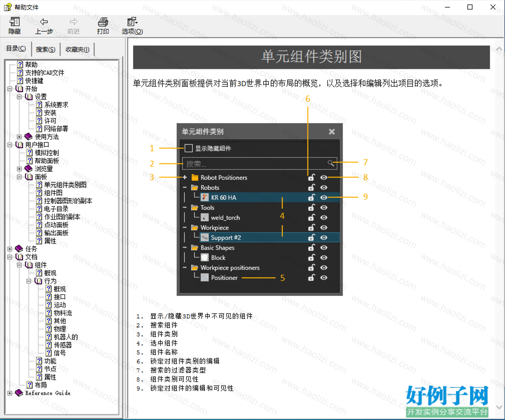Switch to the 目录(C) tab
505x420 pixels.
(16, 49)
